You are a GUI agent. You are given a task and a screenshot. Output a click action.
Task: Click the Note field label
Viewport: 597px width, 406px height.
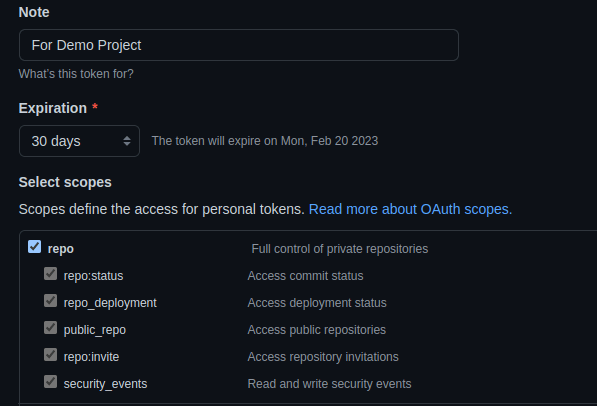34,12
